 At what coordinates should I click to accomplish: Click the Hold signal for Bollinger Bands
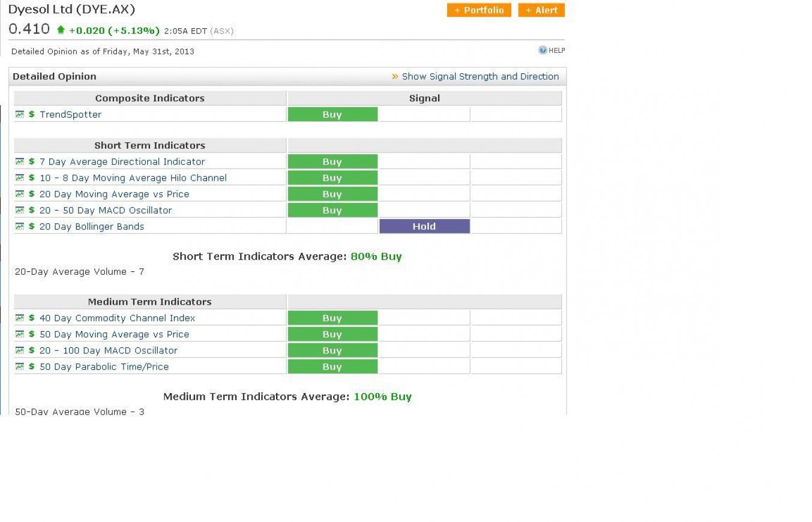click(424, 226)
